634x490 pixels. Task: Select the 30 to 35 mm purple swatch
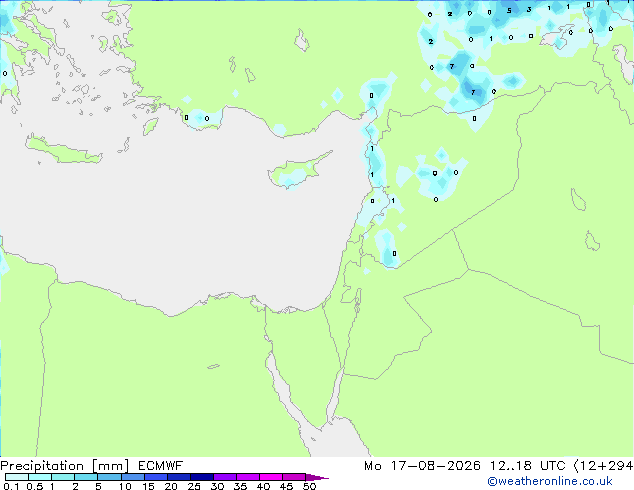point(225,477)
